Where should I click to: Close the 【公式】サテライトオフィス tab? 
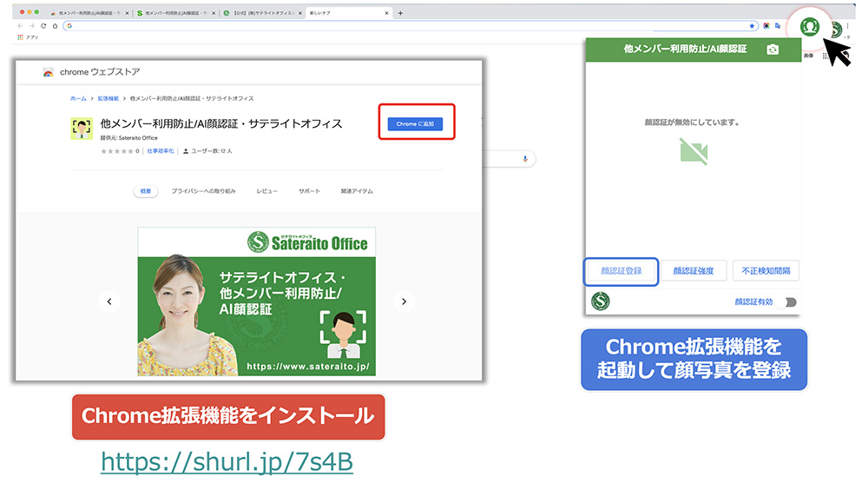tap(300, 13)
